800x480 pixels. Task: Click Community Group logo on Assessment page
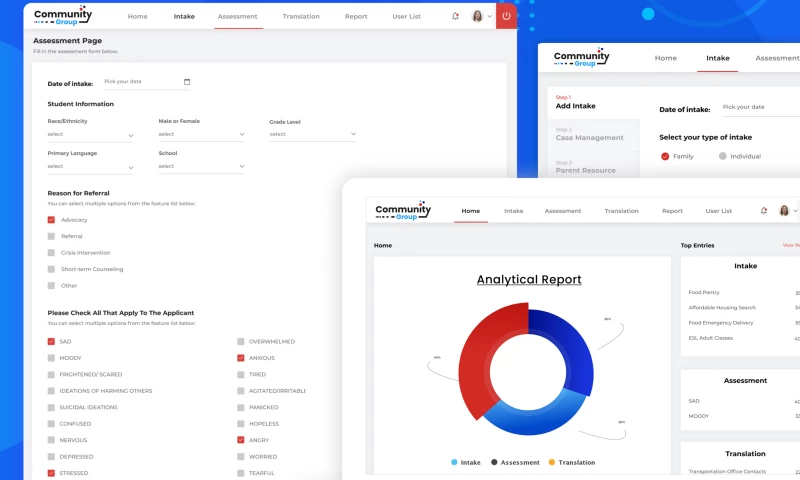click(62, 15)
